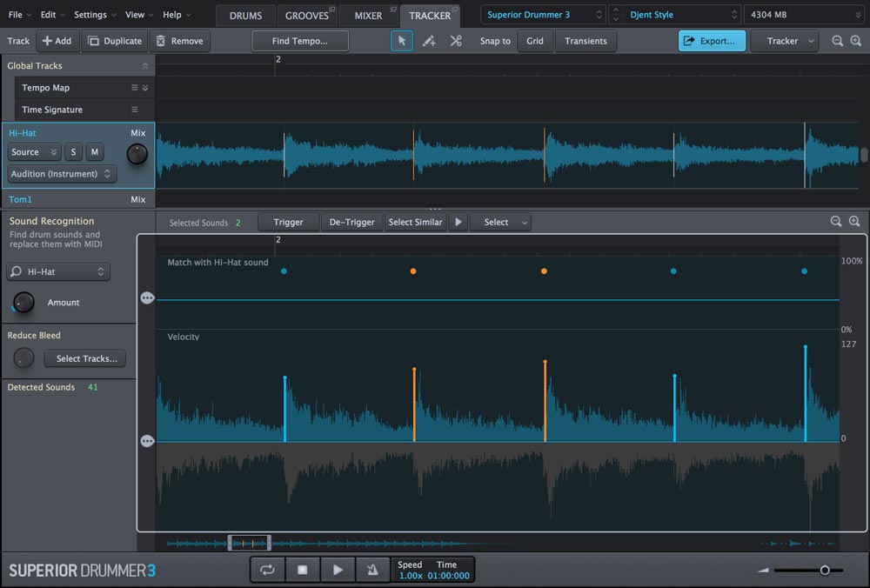Open Tempo Map list menu icon
This screenshot has width=870, height=588.
point(134,88)
